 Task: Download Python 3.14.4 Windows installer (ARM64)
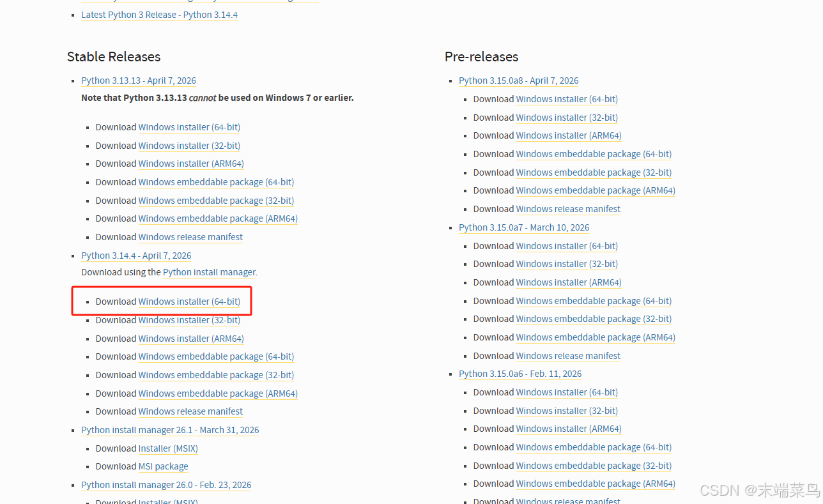(x=191, y=339)
